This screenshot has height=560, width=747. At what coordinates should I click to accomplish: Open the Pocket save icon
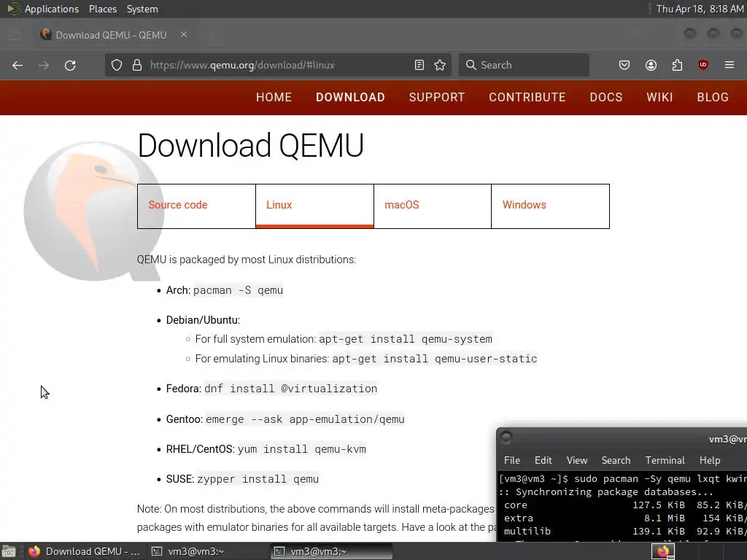624,65
